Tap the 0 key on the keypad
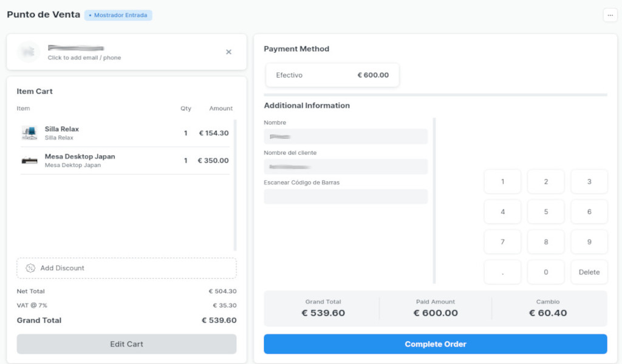622x364 pixels. (x=545, y=272)
